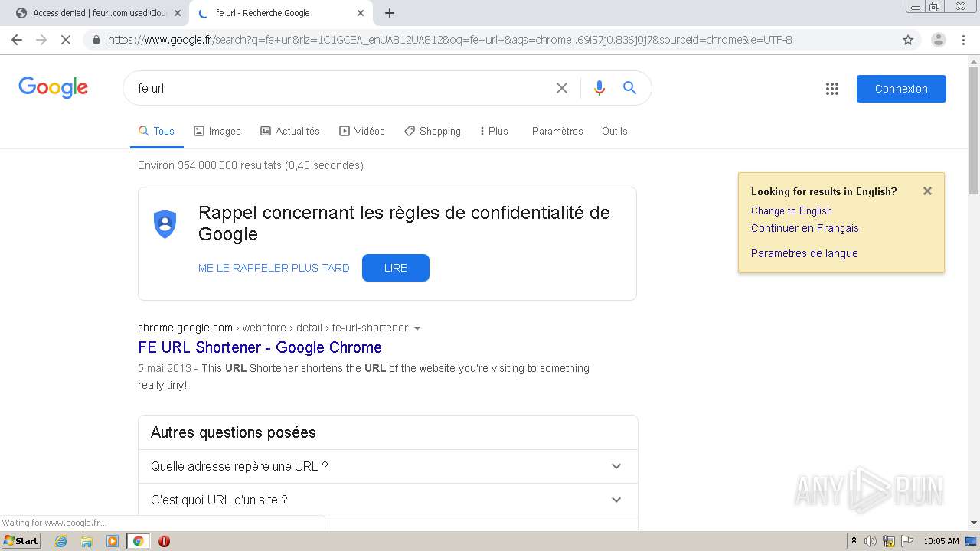Screen dimensions: 980x551
Task: Click the network tray icon
Action: pyautogui.click(x=889, y=541)
